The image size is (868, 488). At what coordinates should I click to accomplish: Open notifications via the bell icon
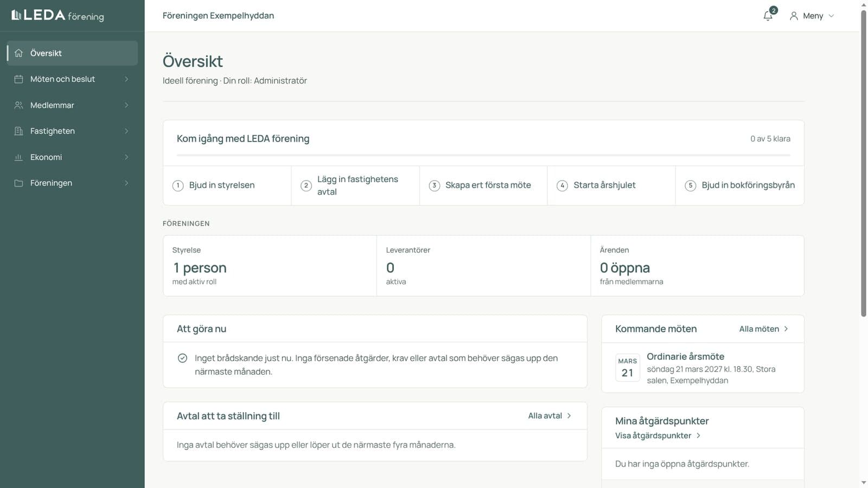[x=768, y=16]
